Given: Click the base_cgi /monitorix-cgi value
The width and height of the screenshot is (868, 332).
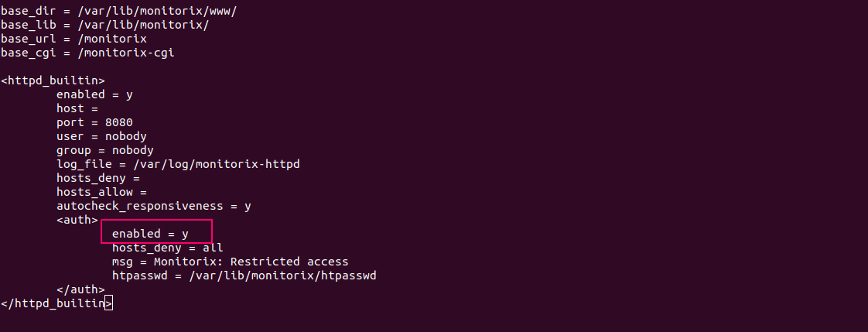Looking at the screenshot, I should (x=125, y=53).
